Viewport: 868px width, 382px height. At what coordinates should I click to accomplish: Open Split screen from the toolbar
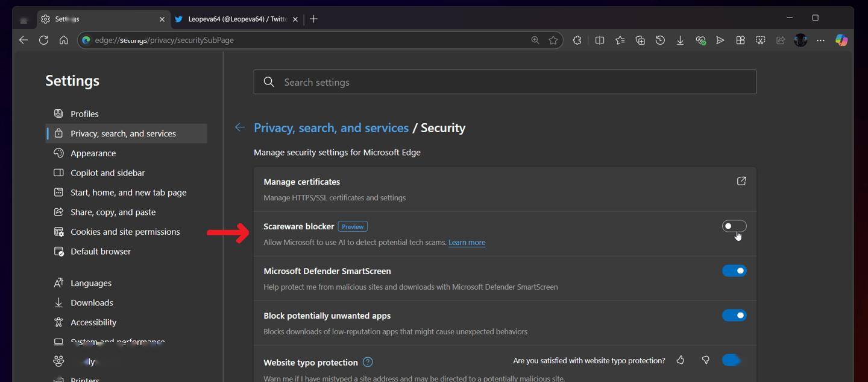[600, 40]
